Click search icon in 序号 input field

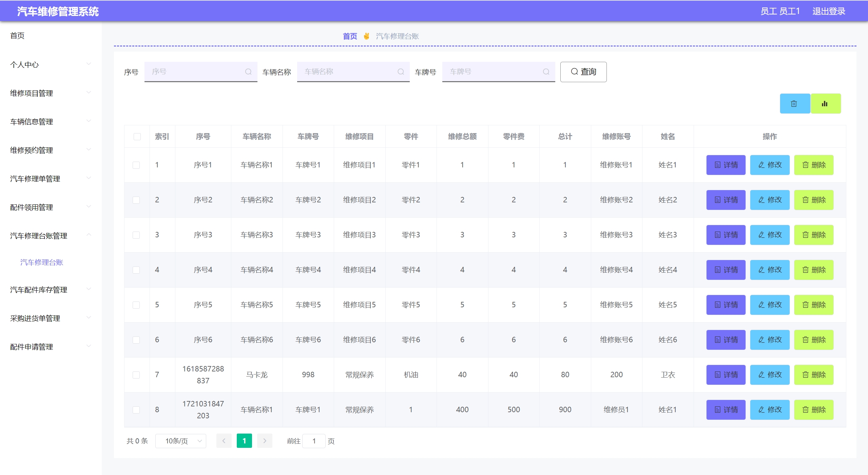click(x=248, y=72)
